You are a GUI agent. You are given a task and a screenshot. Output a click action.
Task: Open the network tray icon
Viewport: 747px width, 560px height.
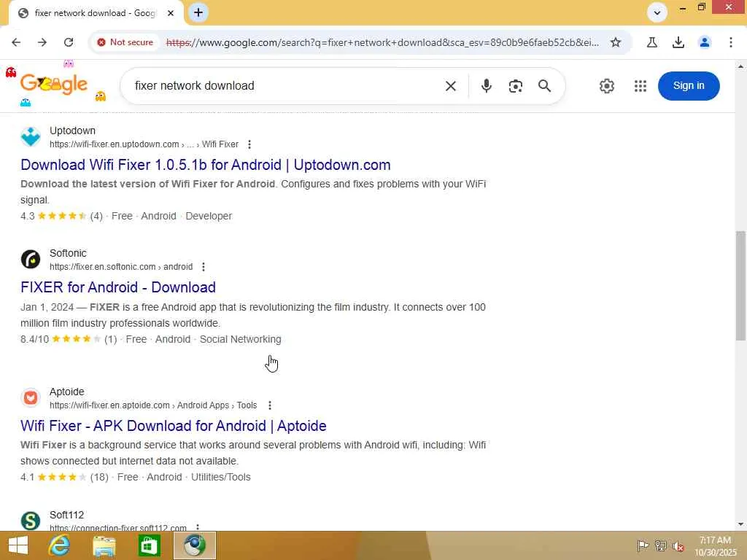660,546
